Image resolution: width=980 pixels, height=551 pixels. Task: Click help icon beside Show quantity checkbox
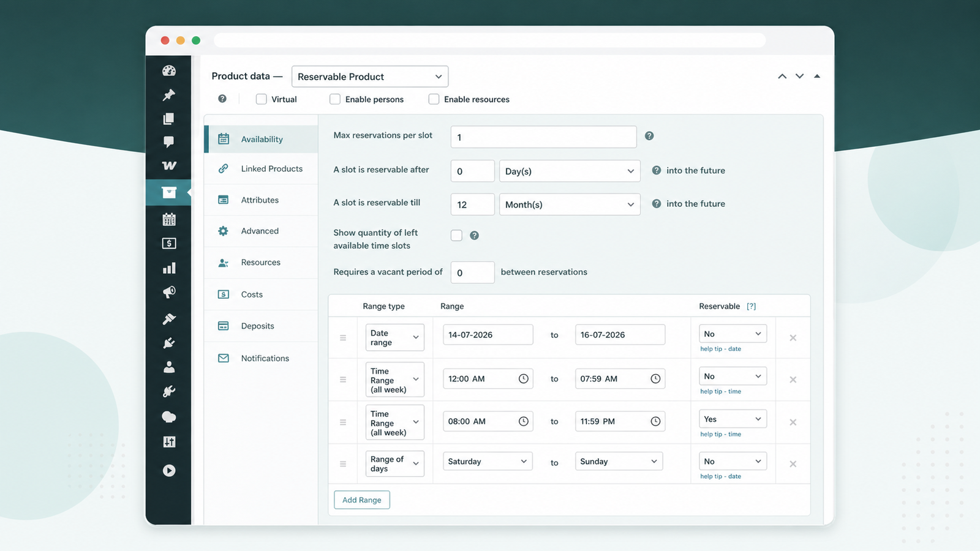[474, 235]
